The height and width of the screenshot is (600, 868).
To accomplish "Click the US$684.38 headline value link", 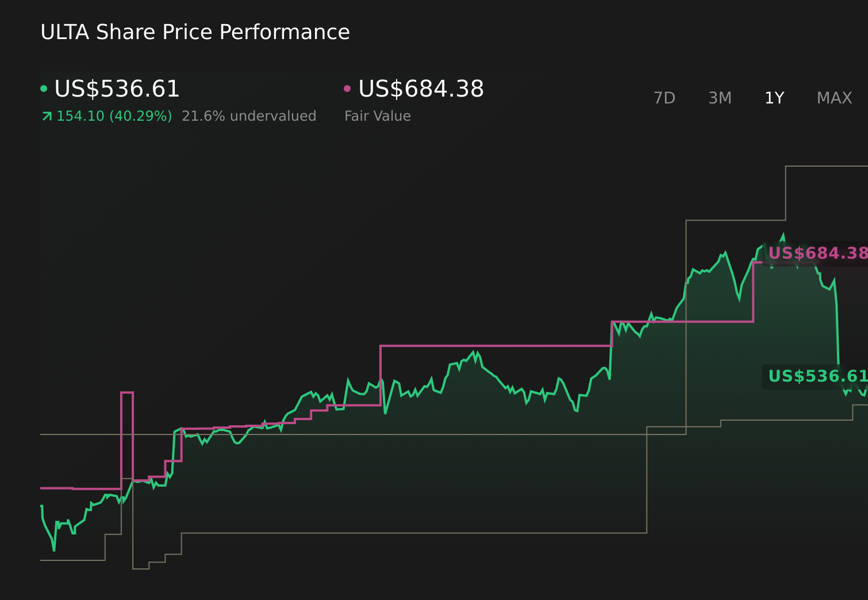I will 420,89.
